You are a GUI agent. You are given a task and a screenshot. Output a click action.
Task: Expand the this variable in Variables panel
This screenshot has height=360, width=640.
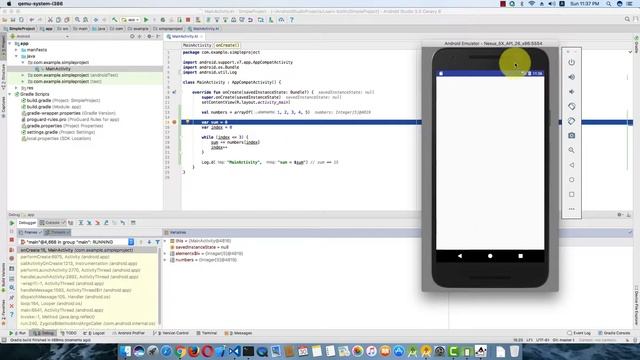[x=166, y=241]
